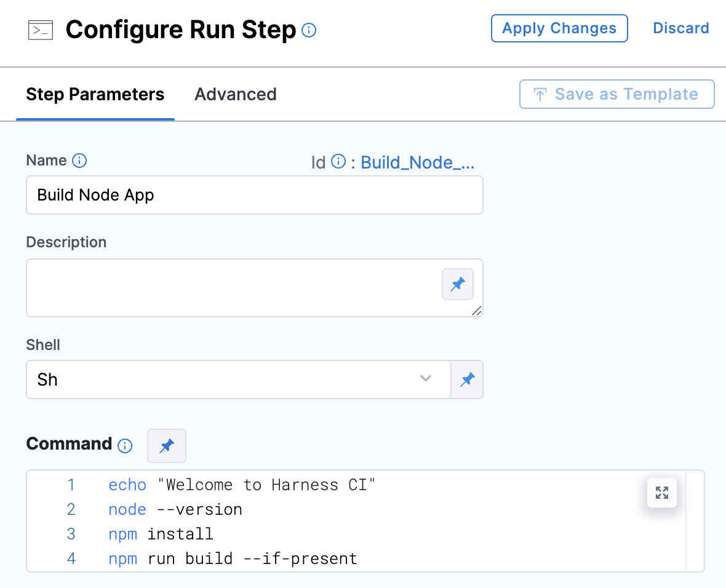Open info tooltip beside Configure Run Step title
The width and height of the screenshot is (726, 588).
click(x=309, y=31)
